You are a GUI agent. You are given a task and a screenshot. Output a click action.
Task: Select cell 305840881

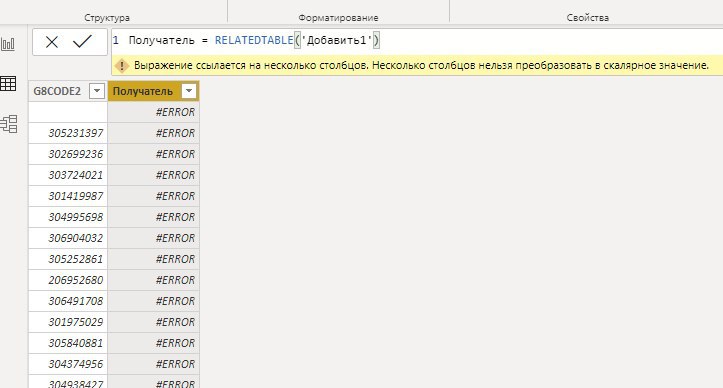pyautogui.click(x=68, y=343)
